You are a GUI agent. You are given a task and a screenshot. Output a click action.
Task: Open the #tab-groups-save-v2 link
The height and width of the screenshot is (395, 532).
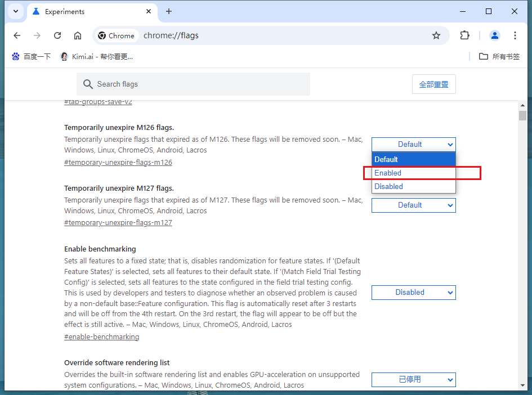coord(98,102)
